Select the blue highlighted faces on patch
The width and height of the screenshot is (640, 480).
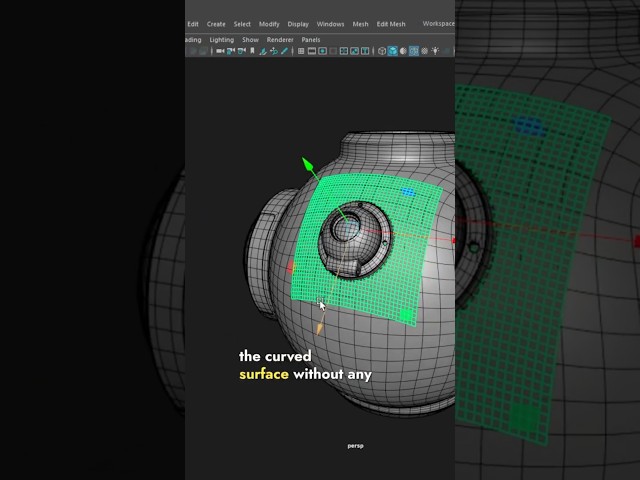pos(408,192)
